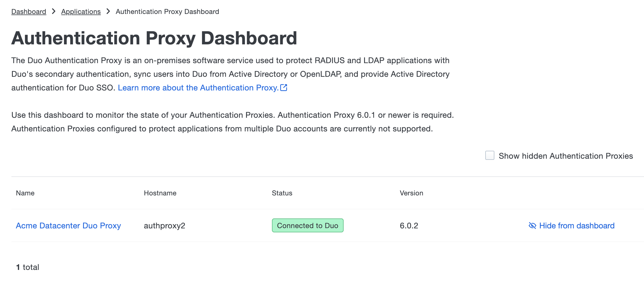This screenshot has width=644, height=281.
Task: Click the Name column header
Action: point(25,193)
